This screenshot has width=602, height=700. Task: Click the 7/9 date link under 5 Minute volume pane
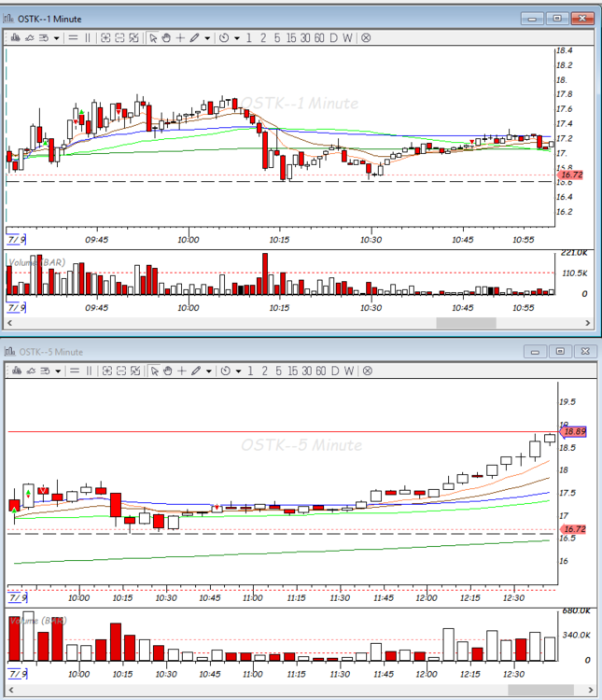17,673
